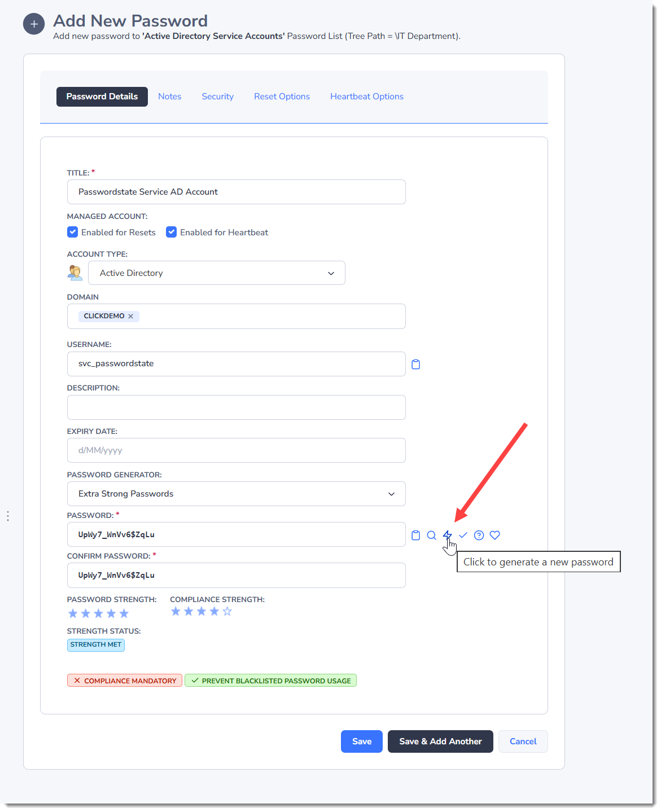The width and height of the screenshot is (661, 812).
Task: Click the STRENGTH MET status badge
Action: coord(96,645)
